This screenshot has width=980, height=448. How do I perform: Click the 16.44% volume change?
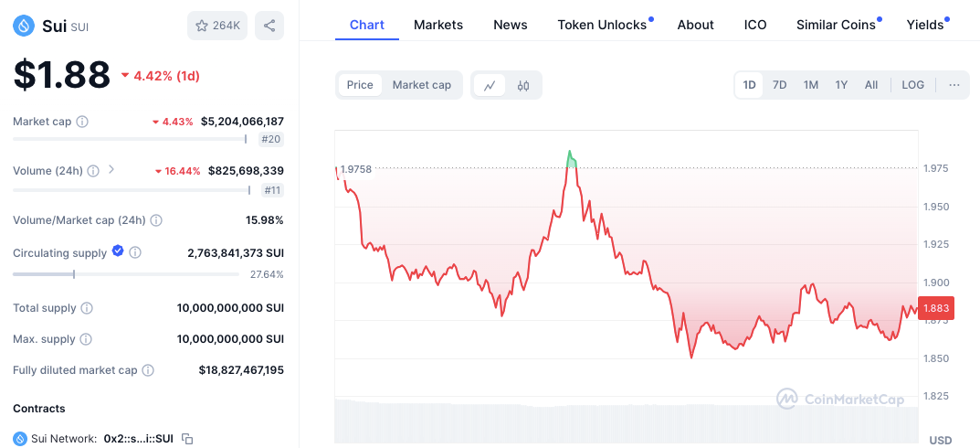coord(178,171)
